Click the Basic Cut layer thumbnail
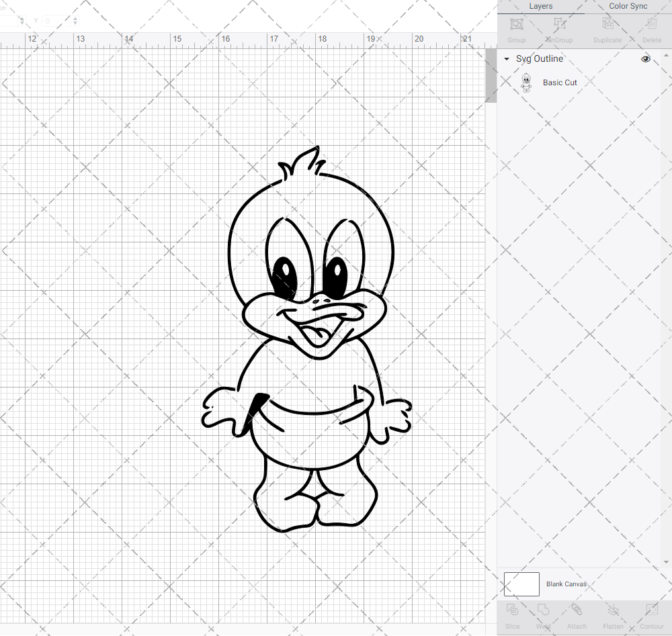Screen dimensions: 672x636 coord(527,82)
